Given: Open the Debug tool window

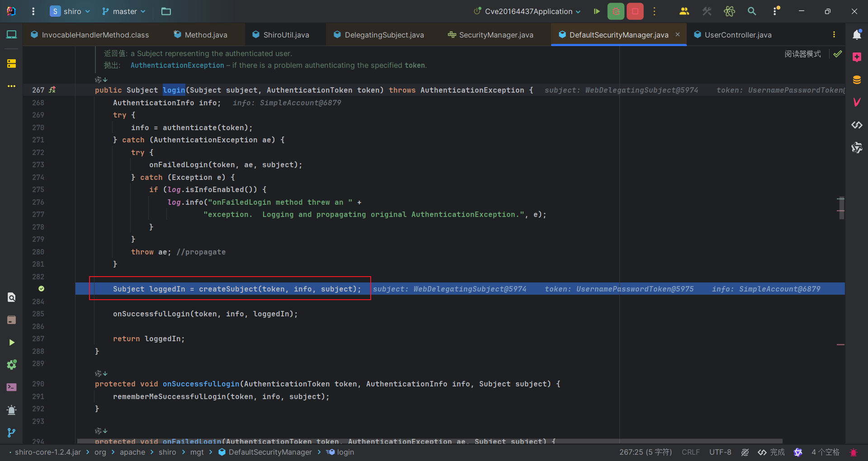Looking at the screenshot, I should pos(11,410).
